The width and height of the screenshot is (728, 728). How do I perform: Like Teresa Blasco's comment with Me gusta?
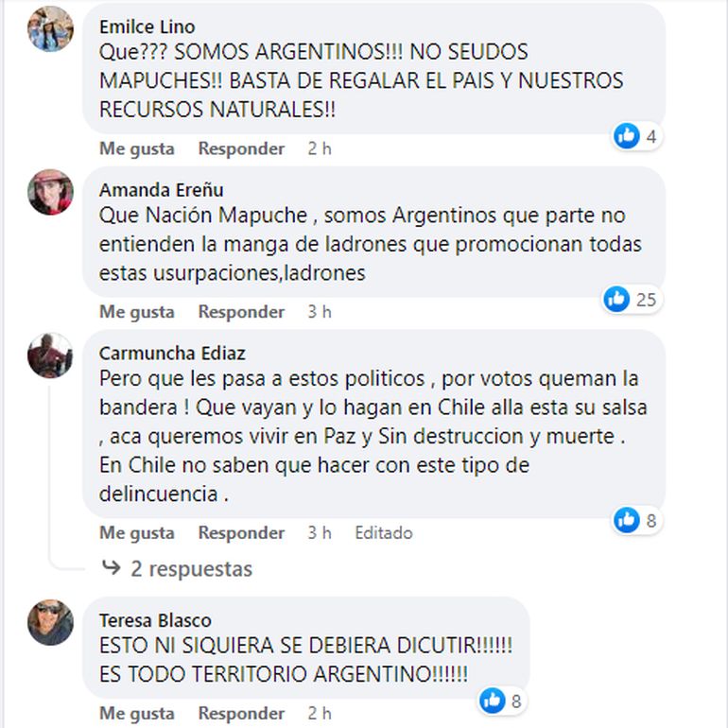[x=137, y=713]
